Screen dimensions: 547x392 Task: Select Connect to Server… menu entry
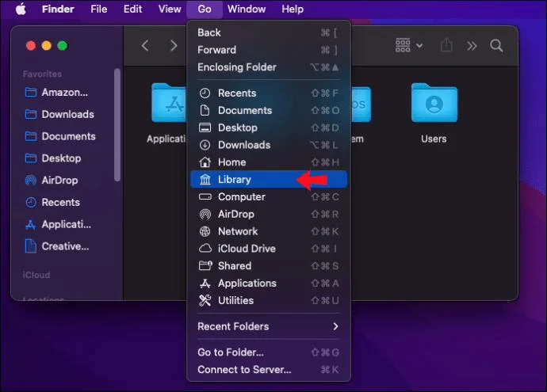pyautogui.click(x=269, y=369)
